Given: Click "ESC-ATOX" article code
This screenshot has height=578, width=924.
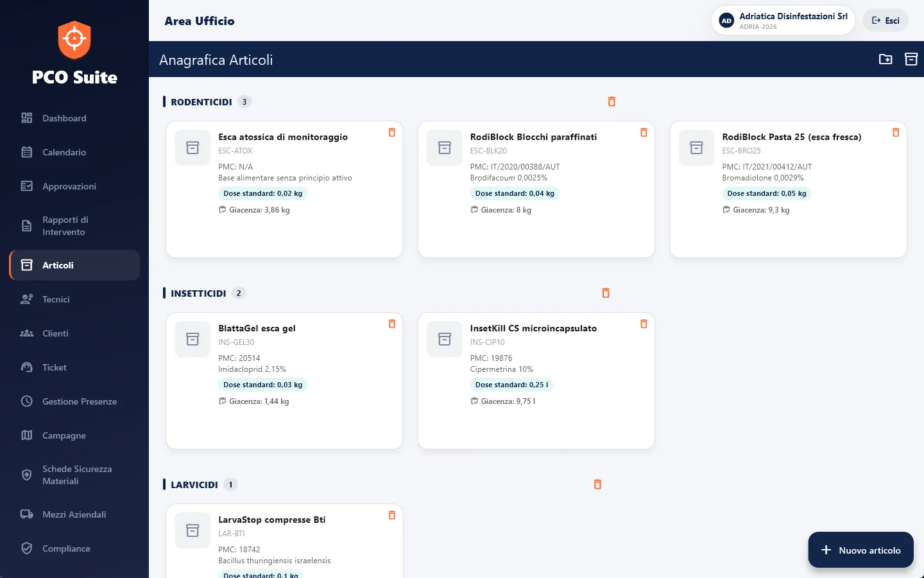Looking at the screenshot, I should (x=235, y=151).
